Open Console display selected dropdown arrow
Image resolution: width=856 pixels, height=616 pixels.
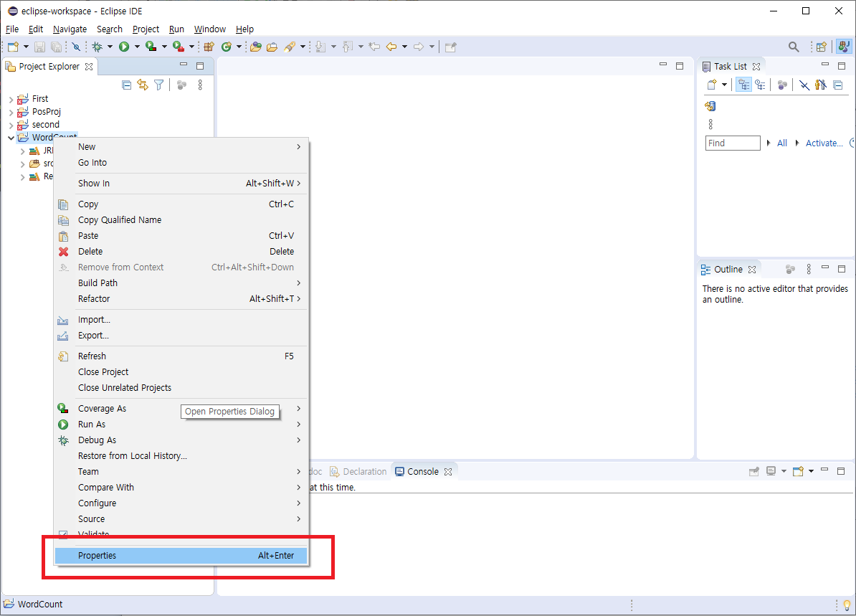[x=784, y=471]
